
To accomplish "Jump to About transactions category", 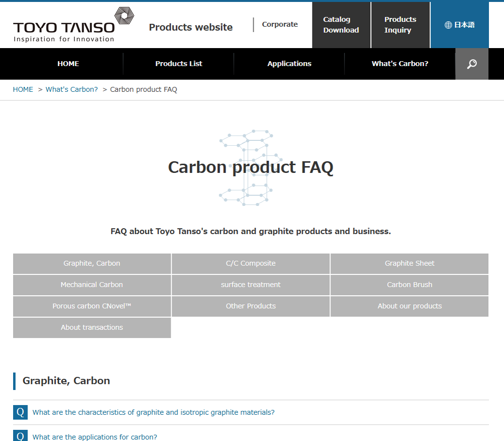I will (92, 328).
